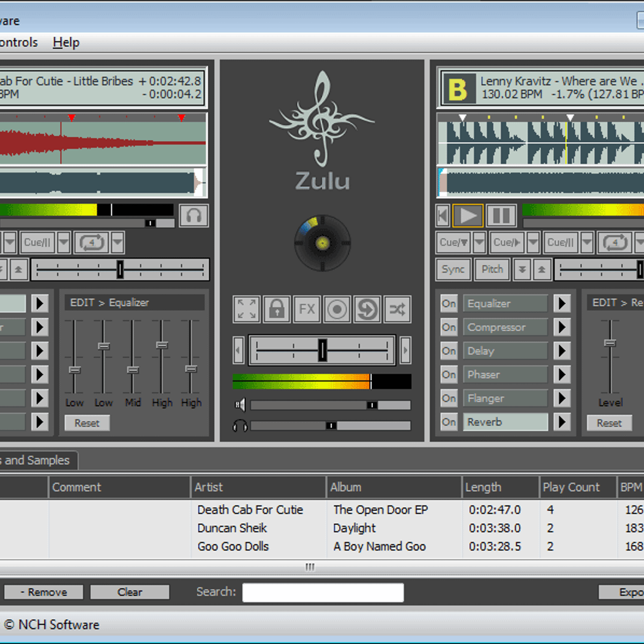This screenshot has height=644, width=644.
Task: Open dropdown next to Deck A loop button
Action: 118,243
